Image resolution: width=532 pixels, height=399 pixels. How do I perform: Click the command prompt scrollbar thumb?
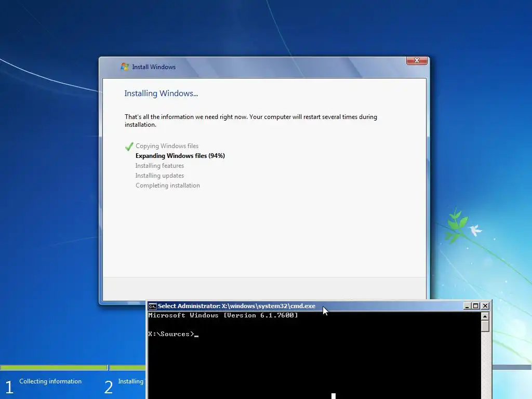pyautogui.click(x=485, y=326)
